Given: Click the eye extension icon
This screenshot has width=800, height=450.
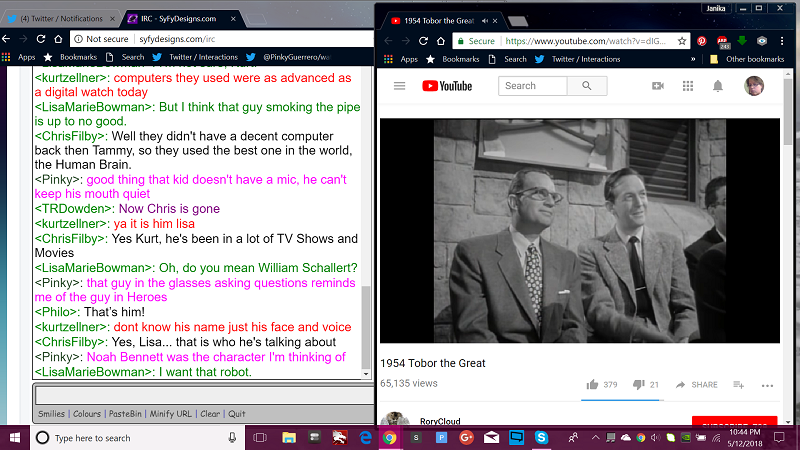Looking at the screenshot, I should 762,41.
